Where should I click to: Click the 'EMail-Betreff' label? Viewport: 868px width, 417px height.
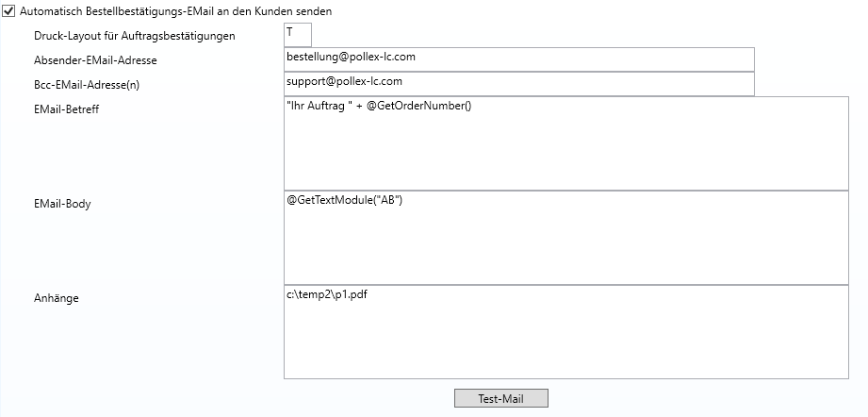[x=66, y=109]
